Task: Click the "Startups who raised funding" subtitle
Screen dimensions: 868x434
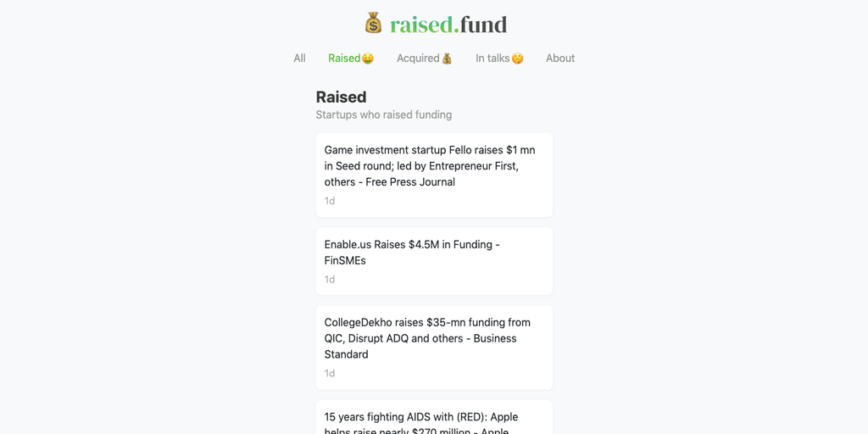Action: [x=384, y=114]
